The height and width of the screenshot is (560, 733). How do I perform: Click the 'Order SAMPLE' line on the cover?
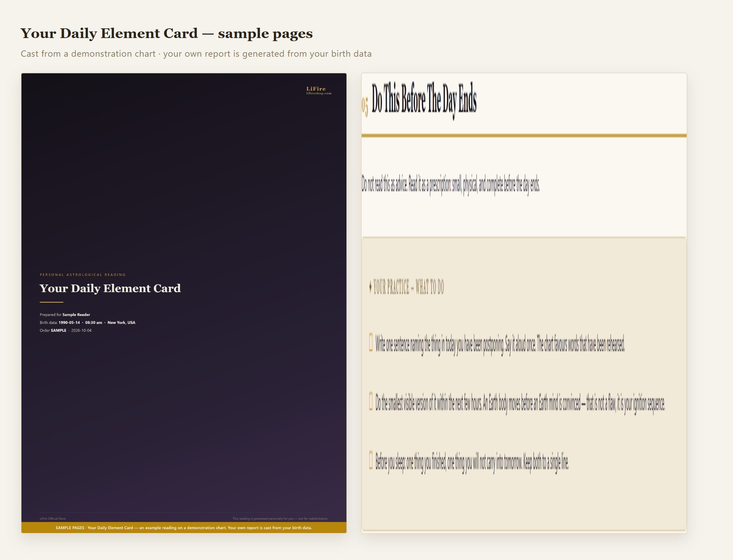pyautogui.click(x=53, y=330)
